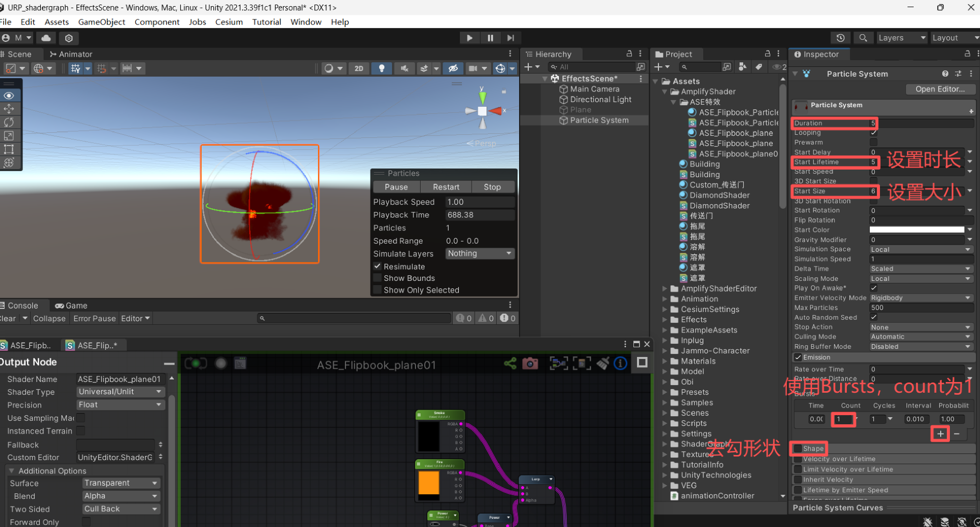Image resolution: width=980 pixels, height=527 pixels.
Task: Open Layers dropdown in top toolbar
Action: tap(901, 38)
